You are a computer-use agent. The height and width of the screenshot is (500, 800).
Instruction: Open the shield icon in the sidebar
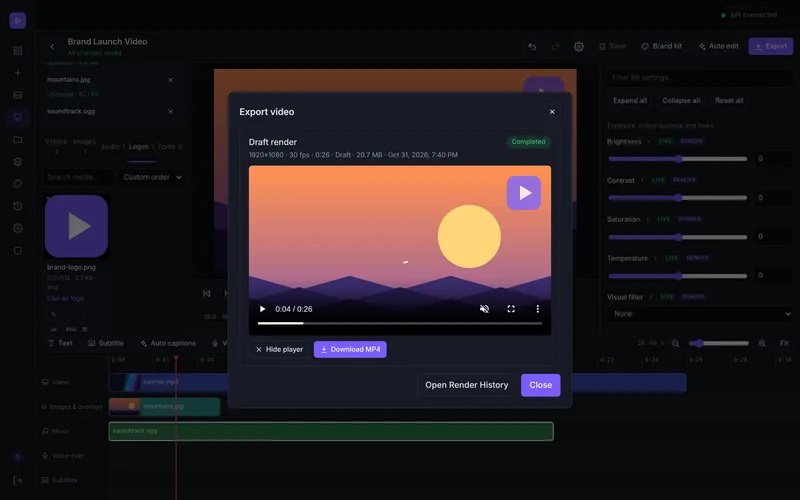coord(18,251)
